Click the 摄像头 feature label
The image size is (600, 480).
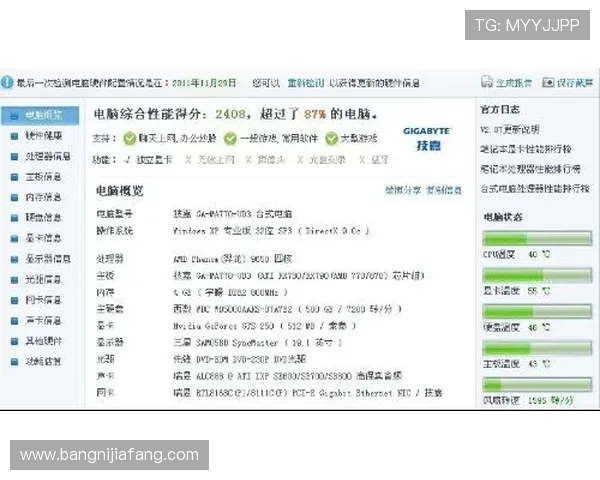[x=271, y=160]
